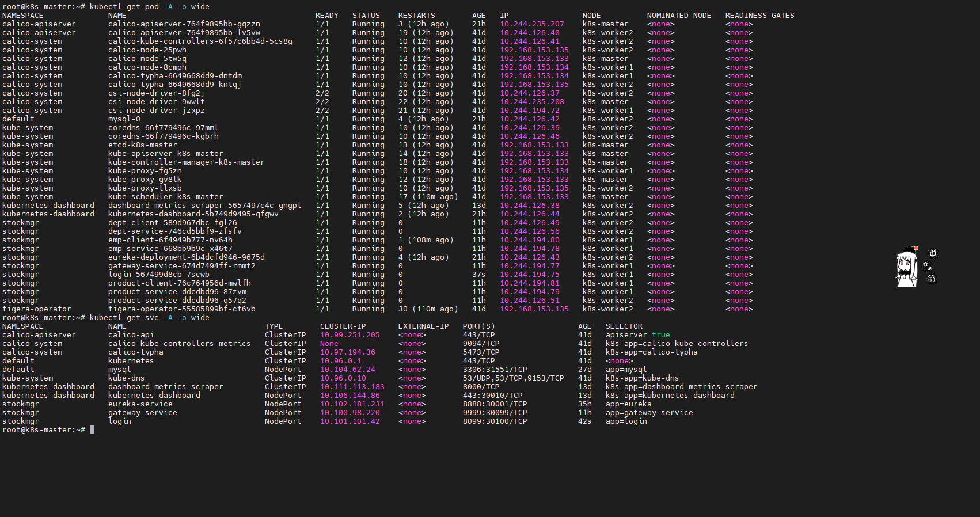The height and width of the screenshot is (517, 980).
Task: Click the kube-dns service name
Action: pos(126,378)
